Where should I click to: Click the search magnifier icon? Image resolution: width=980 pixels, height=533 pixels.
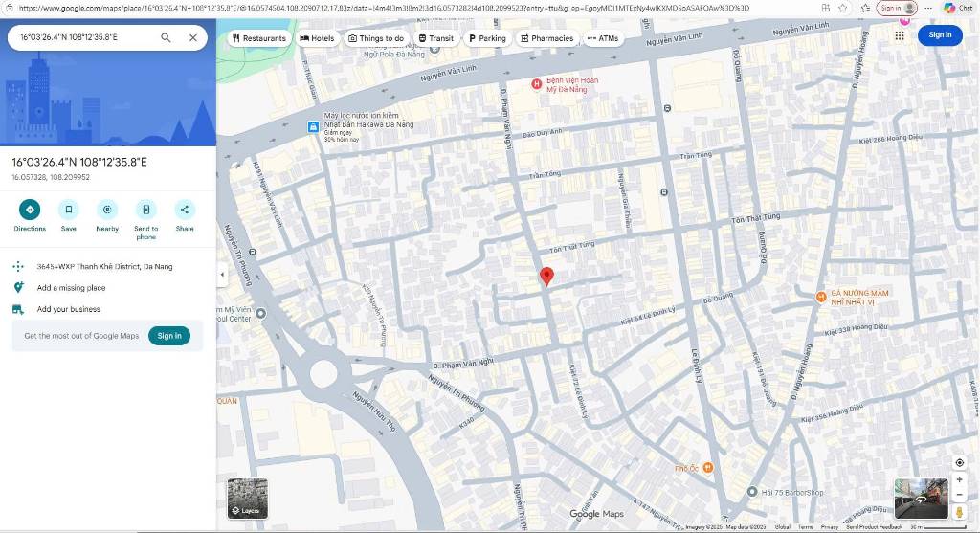(166, 37)
